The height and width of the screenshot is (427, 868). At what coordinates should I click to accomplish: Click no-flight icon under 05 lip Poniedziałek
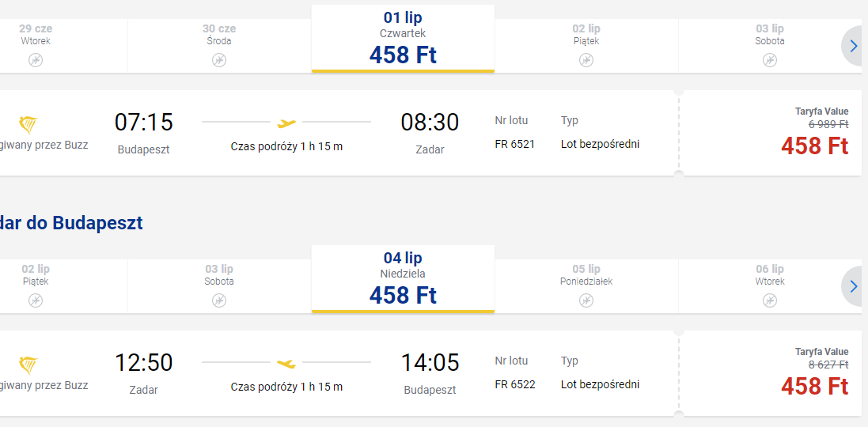coord(586,300)
